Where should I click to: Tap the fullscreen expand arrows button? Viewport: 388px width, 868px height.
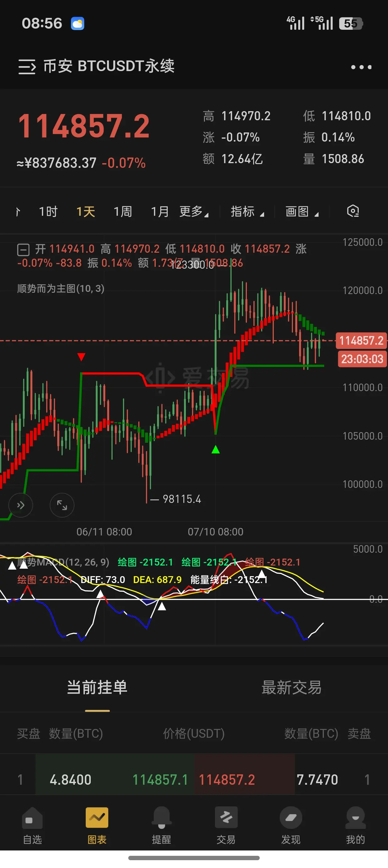pyautogui.click(x=62, y=505)
